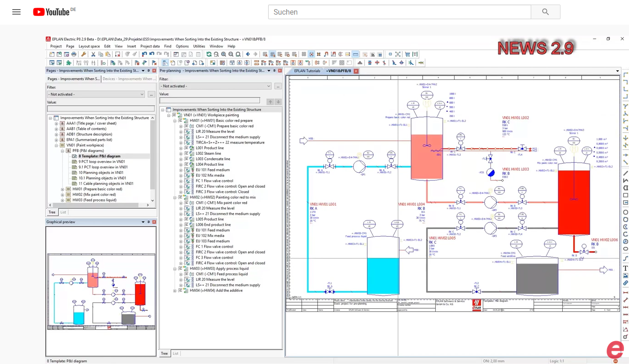Screen dimensions: 629x364
Task: Click the Zoom out magnifier icon
Action: pyautogui.click(x=231, y=54)
